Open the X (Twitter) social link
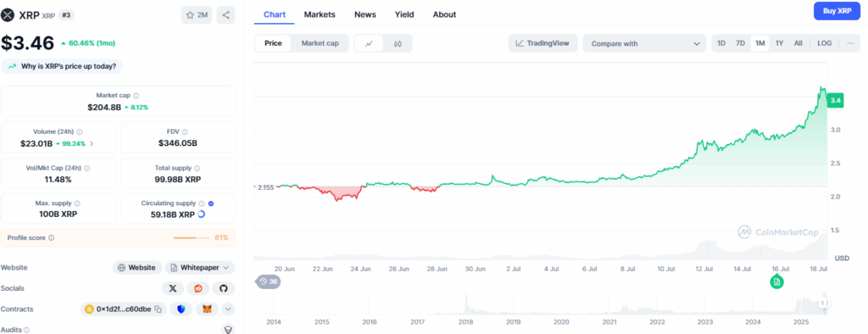 (x=173, y=288)
